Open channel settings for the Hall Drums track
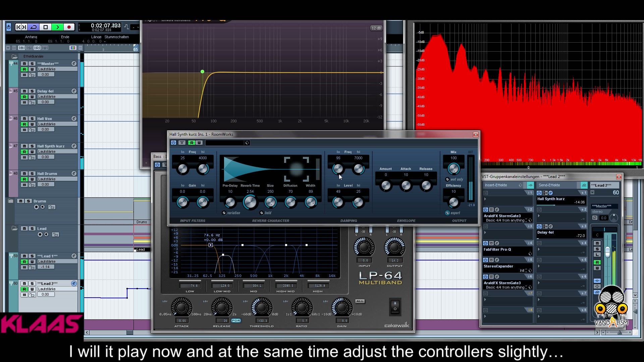The width and height of the screenshot is (644, 362). coord(74,174)
